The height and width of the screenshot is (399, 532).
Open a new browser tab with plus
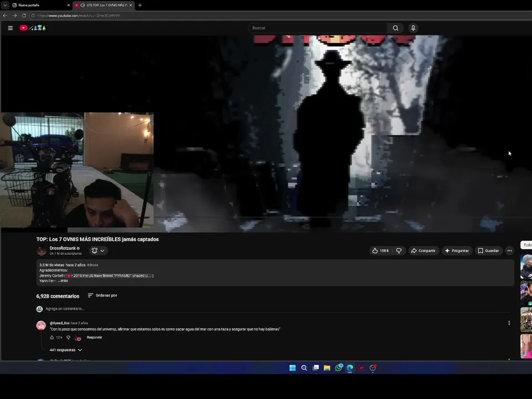pos(140,5)
